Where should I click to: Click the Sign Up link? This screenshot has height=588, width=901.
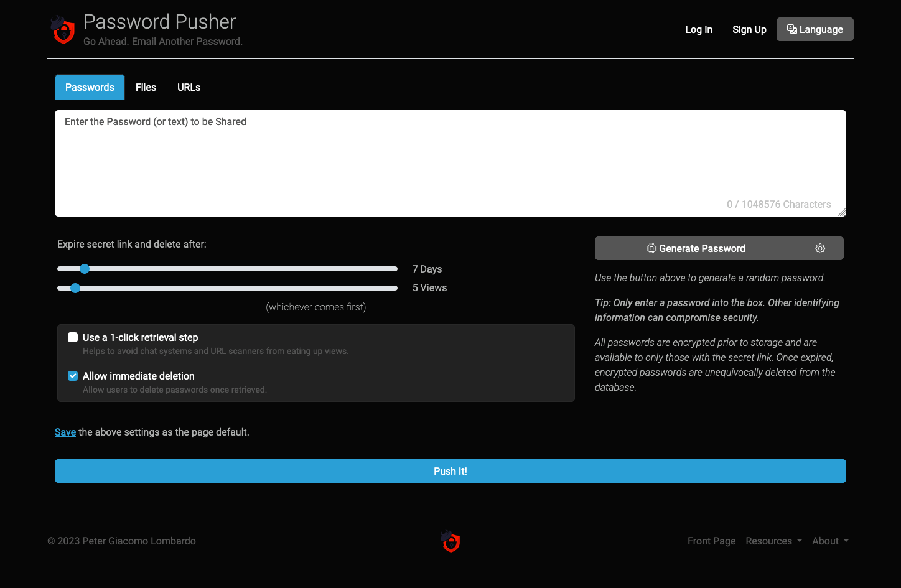click(749, 29)
